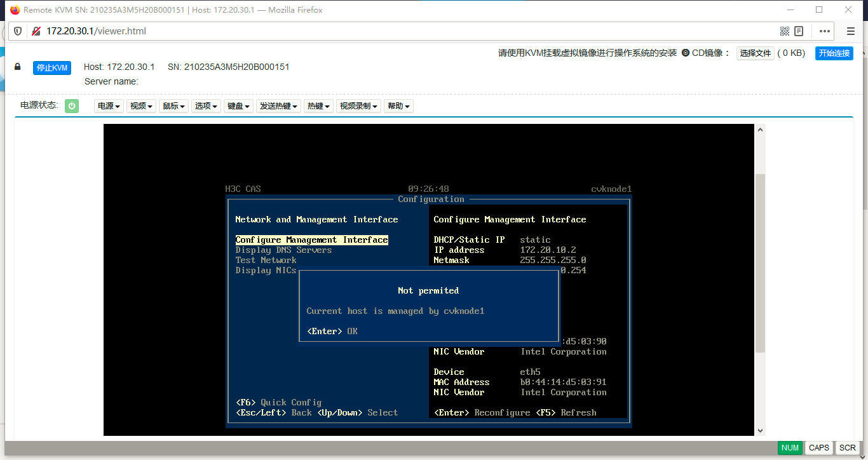Open the 视频 dropdown menu

click(142, 106)
